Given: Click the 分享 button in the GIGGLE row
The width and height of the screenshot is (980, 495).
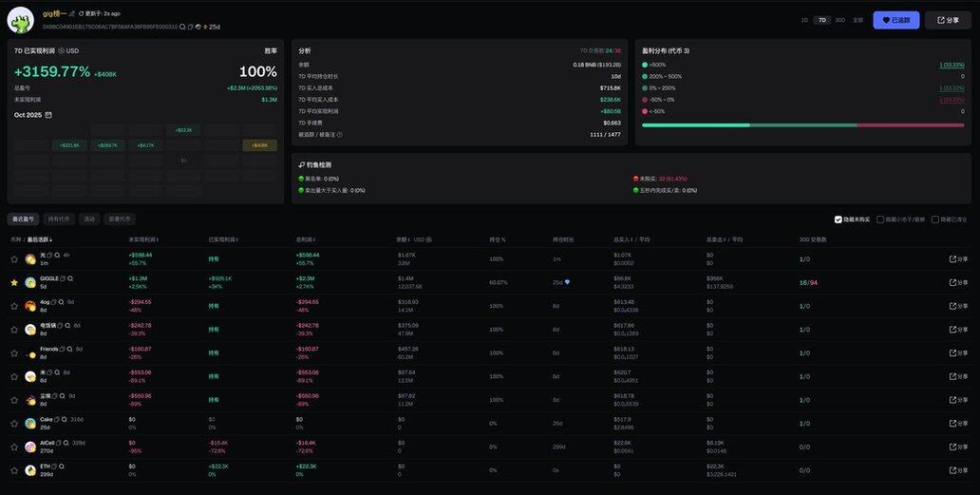Looking at the screenshot, I should point(958,282).
